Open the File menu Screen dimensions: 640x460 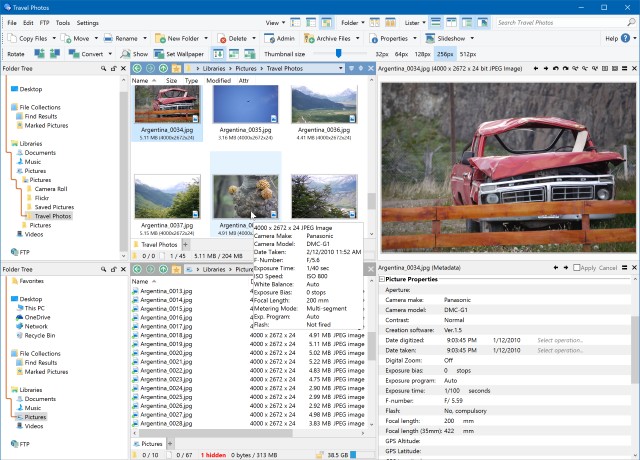[12, 23]
